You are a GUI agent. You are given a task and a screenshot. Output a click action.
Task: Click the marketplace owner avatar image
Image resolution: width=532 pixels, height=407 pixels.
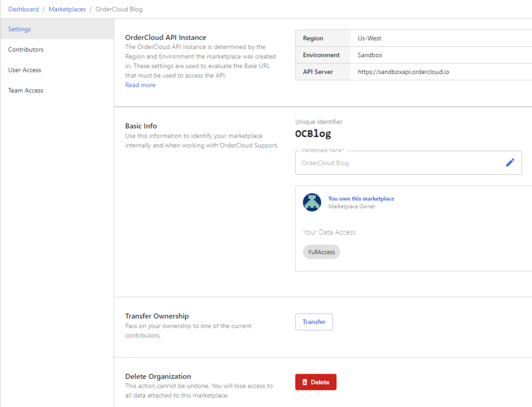312,202
